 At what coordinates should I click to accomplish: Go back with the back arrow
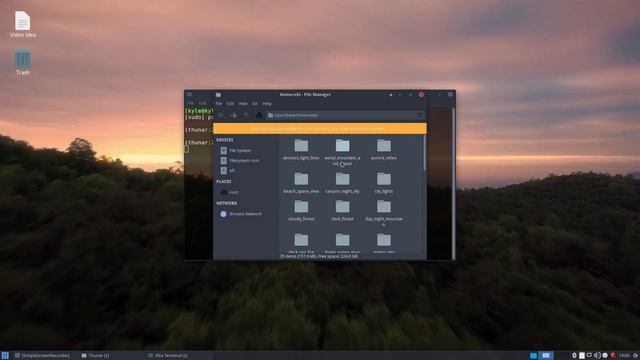[221, 116]
